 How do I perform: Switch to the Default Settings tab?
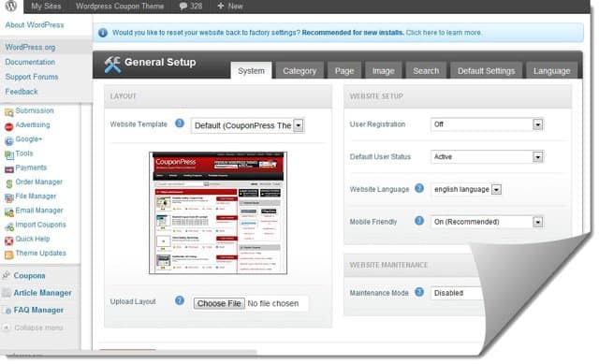[x=487, y=71]
